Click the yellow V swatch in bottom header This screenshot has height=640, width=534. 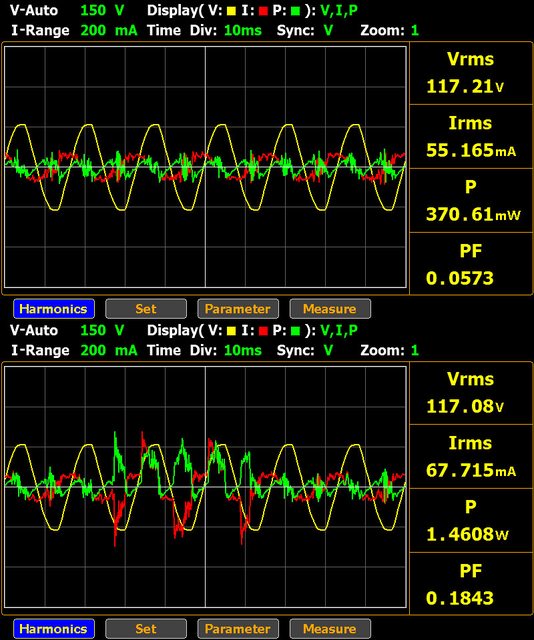tap(231, 331)
